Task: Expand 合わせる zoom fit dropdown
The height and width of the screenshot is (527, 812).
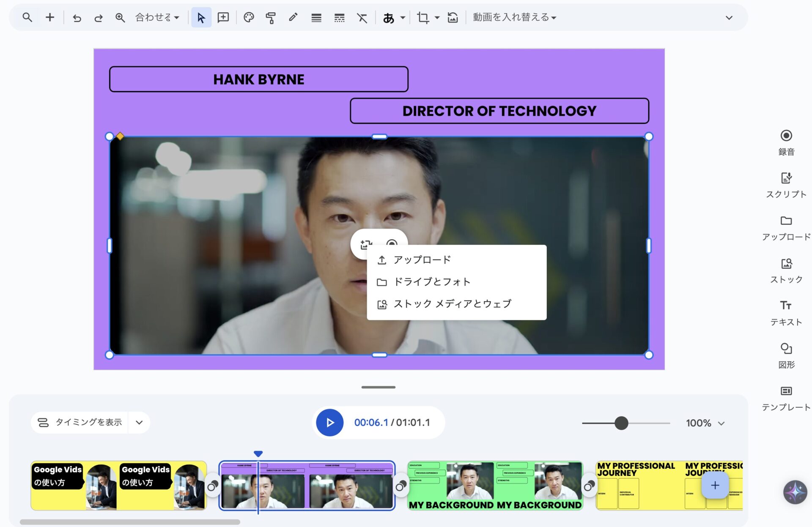Action: [157, 17]
